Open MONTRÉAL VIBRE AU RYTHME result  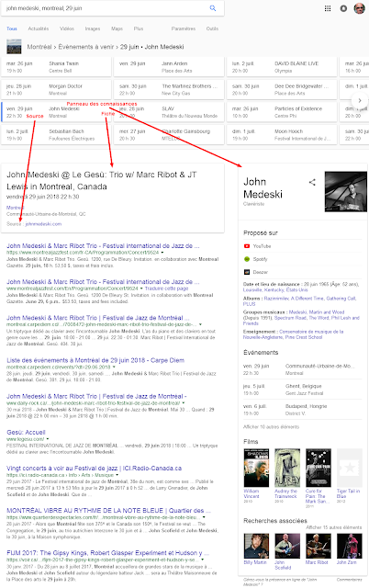click(x=108, y=511)
